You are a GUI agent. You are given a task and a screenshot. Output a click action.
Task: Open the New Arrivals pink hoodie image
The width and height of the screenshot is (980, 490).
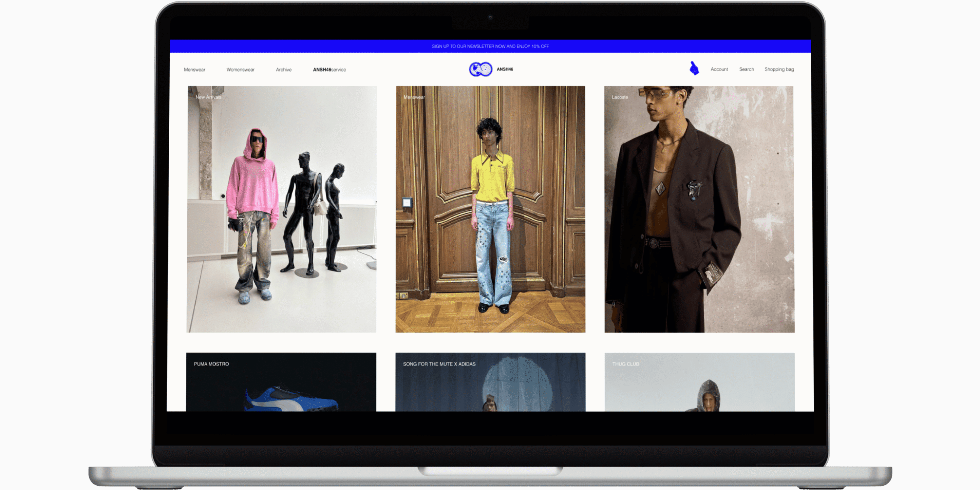click(282, 209)
